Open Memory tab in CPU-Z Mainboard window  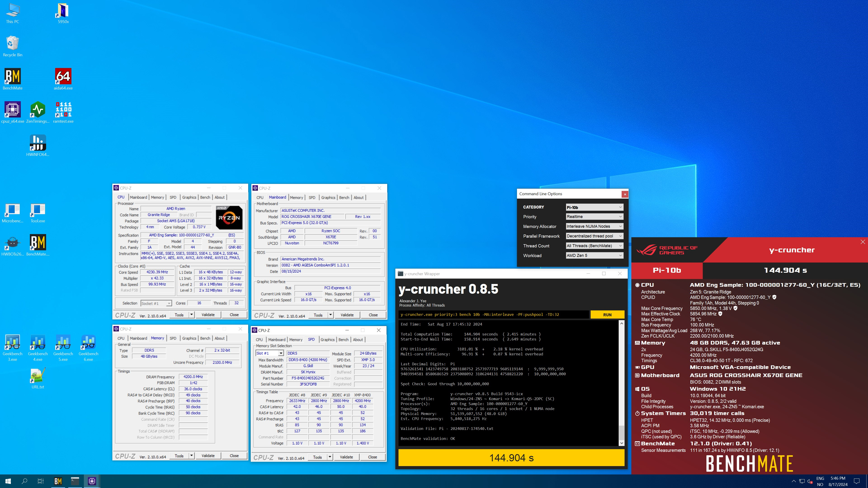point(297,198)
